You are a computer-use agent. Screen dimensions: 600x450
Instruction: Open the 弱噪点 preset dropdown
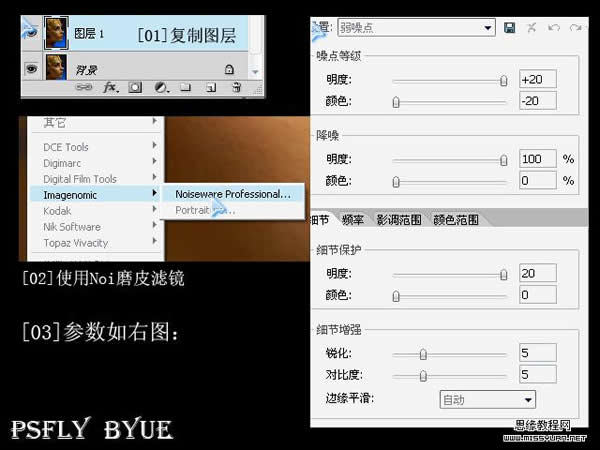pyautogui.click(x=416, y=28)
